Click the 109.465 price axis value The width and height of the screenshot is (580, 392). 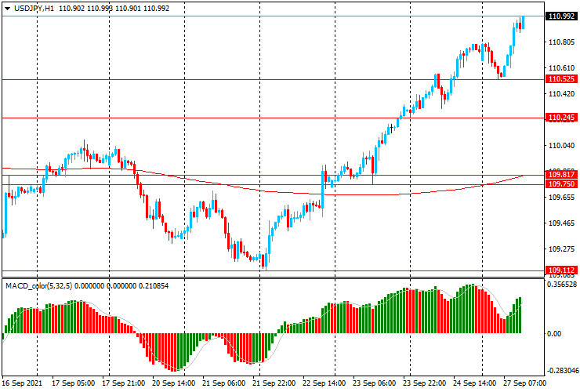click(561, 223)
